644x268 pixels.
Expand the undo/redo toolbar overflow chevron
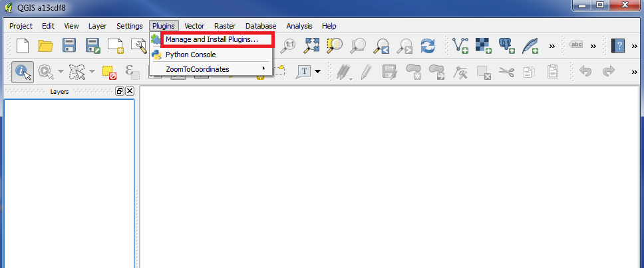[634, 72]
